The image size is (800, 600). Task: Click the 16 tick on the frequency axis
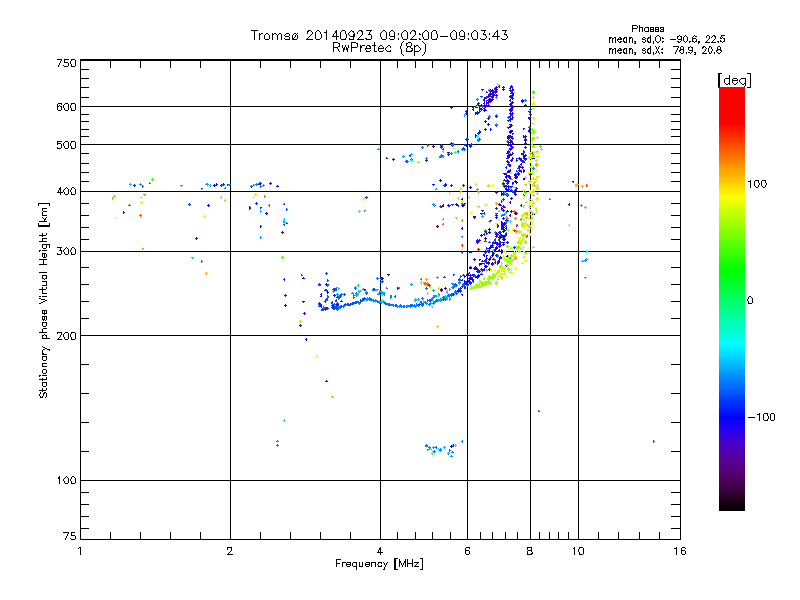click(x=679, y=551)
